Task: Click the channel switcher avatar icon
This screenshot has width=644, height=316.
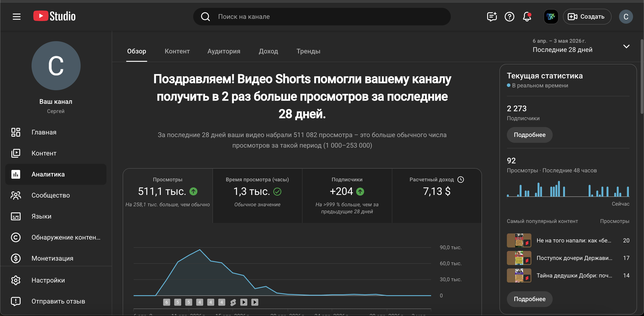Action: (x=551, y=17)
